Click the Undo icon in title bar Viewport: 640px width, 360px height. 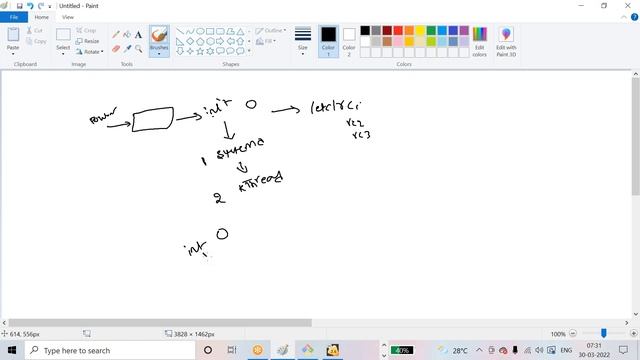tap(30, 6)
